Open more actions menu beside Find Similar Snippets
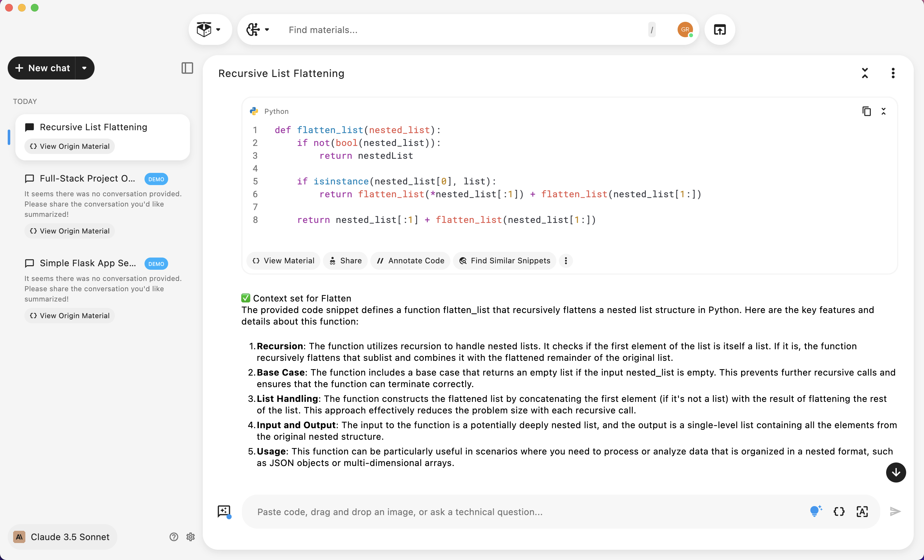This screenshot has width=924, height=560. coord(566,260)
